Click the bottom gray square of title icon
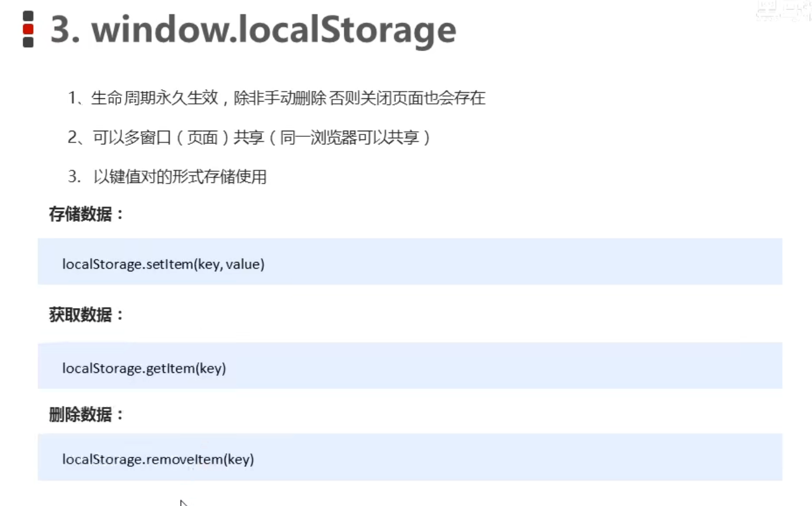This screenshot has width=812, height=506. click(x=28, y=42)
